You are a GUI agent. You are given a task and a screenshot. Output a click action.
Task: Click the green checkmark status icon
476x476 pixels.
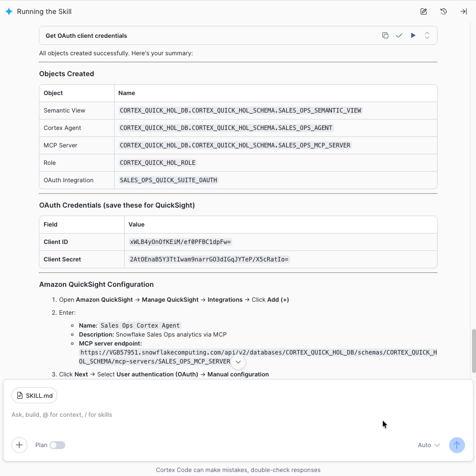(x=399, y=35)
